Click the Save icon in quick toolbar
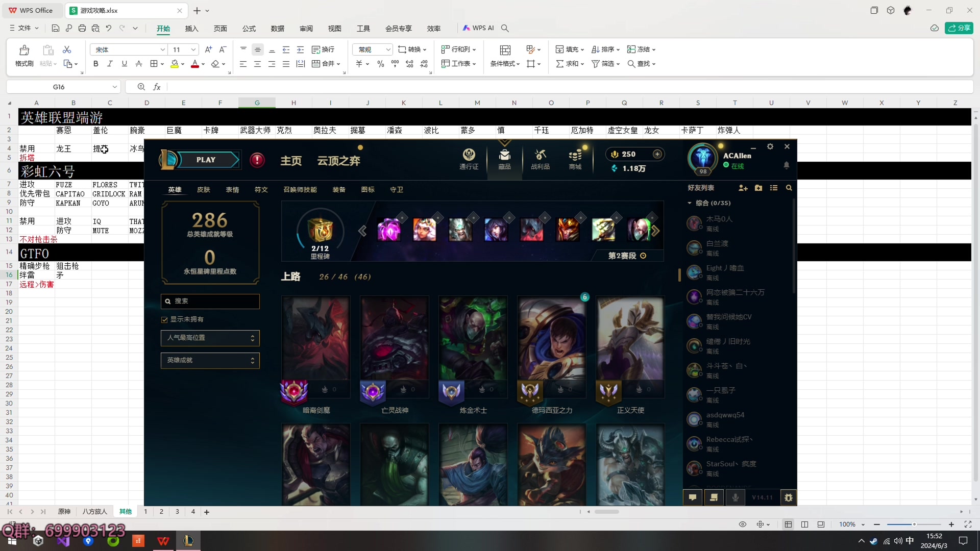The width and height of the screenshot is (980, 551). [56, 28]
